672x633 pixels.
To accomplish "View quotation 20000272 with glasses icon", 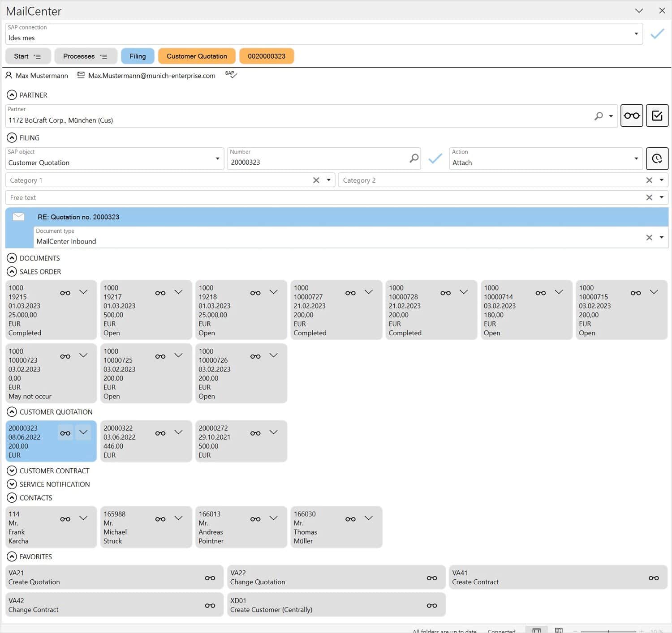I will tap(255, 433).
